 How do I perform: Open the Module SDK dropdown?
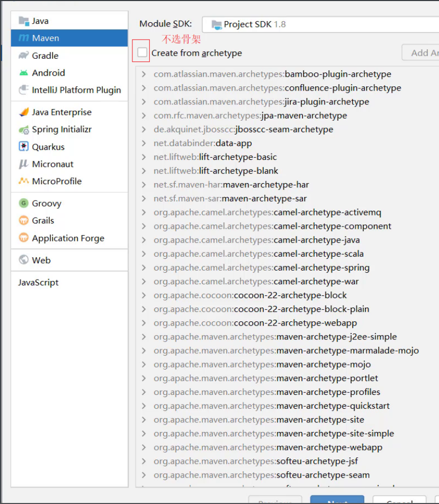pyautogui.click(x=320, y=24)
